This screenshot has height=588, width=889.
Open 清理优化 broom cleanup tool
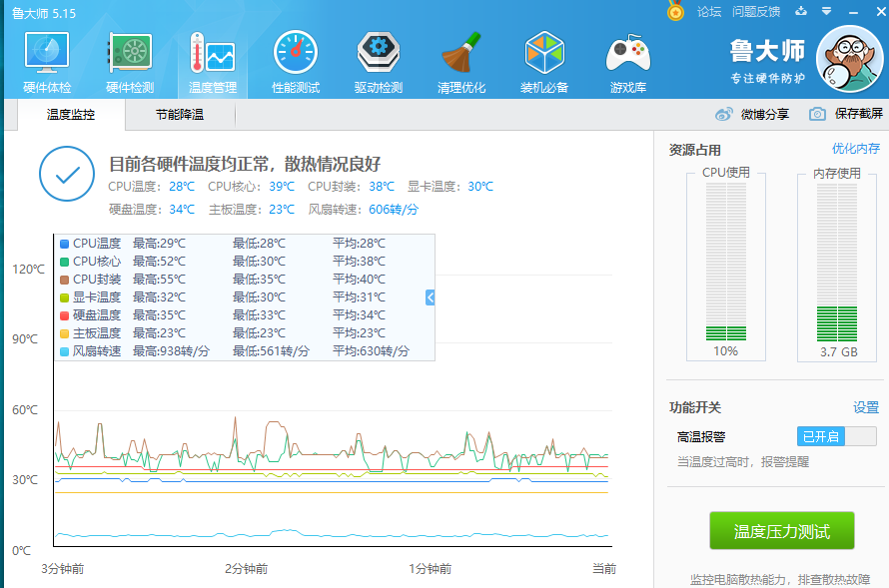[x=461, y=62]
